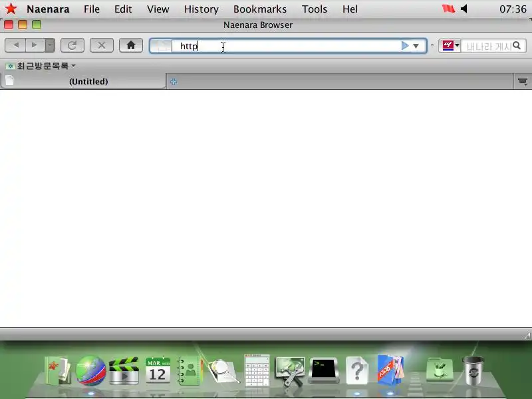Close the browser window with red button
This screenshot has width=532, height=399.
(x=9, y=25)
